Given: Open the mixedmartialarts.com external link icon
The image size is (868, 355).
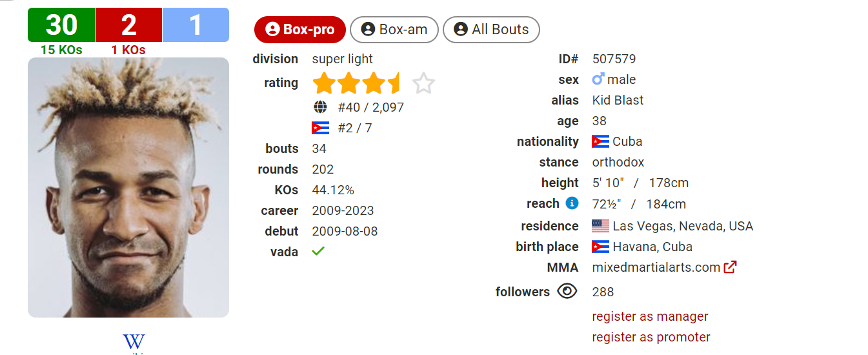Looking at the screenshot, I should point(730,267).
